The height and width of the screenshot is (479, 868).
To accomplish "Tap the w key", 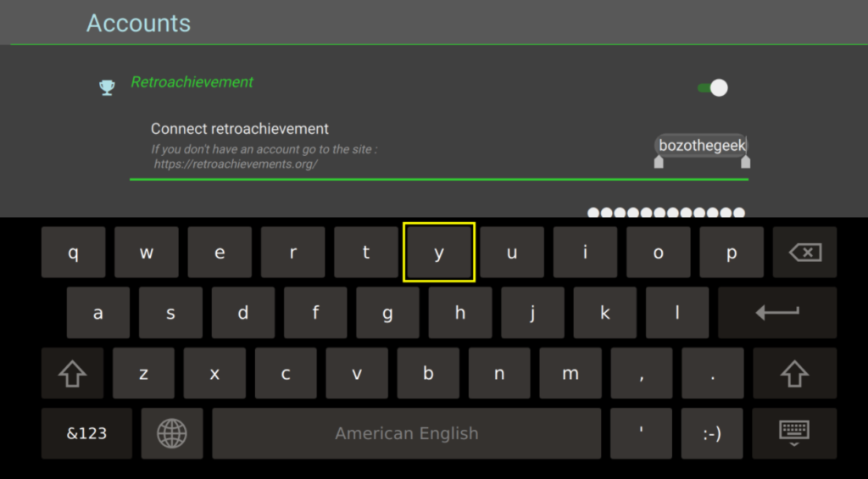I will point(146,253).
